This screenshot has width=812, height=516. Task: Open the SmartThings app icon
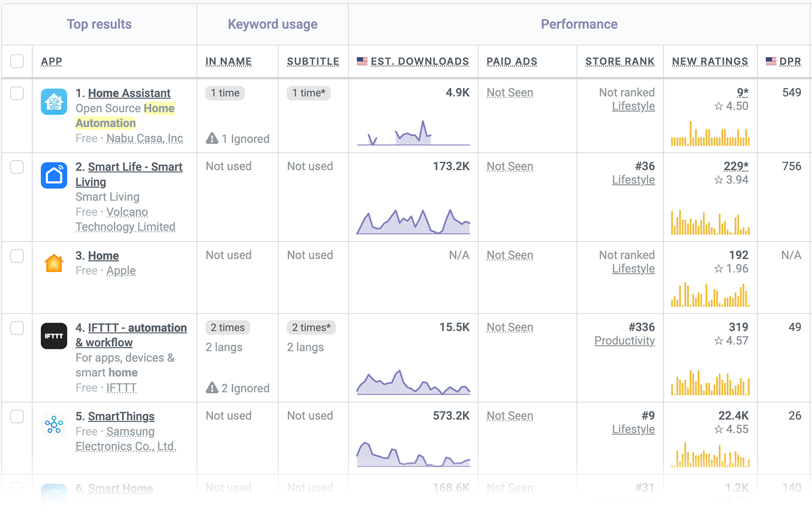click(54, 424)
